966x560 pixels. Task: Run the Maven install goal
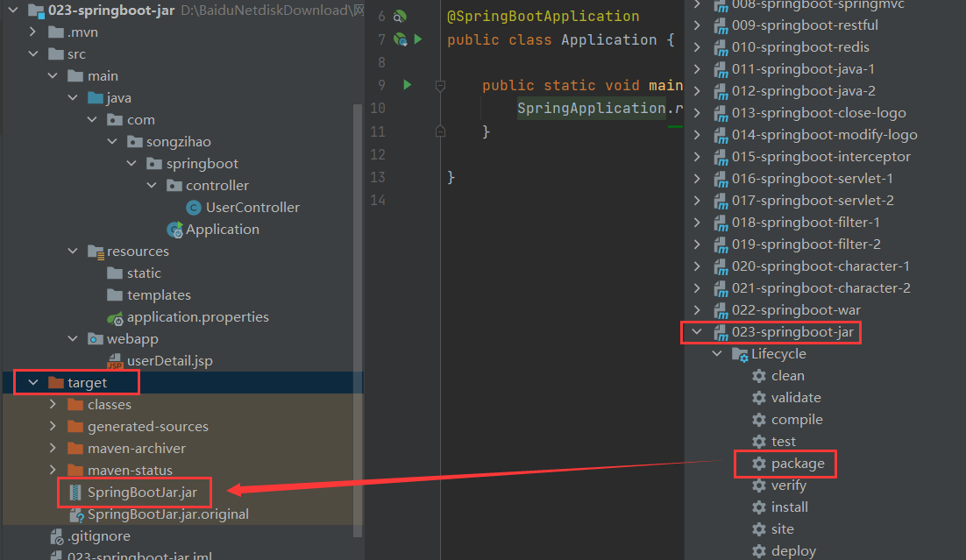(x=789, y=507)
